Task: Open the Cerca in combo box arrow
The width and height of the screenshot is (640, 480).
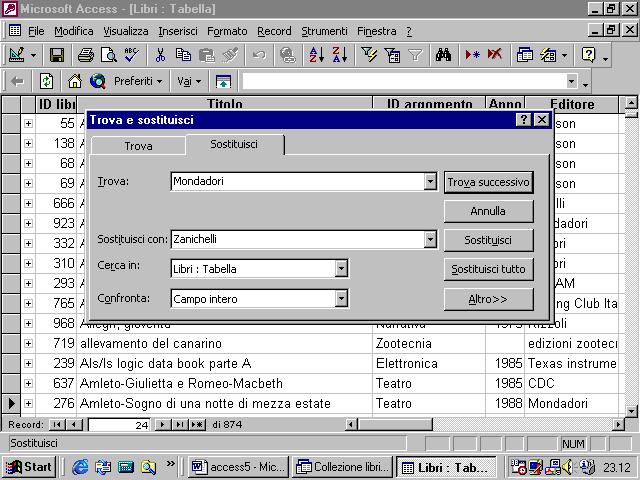Action: pos(341,269)
